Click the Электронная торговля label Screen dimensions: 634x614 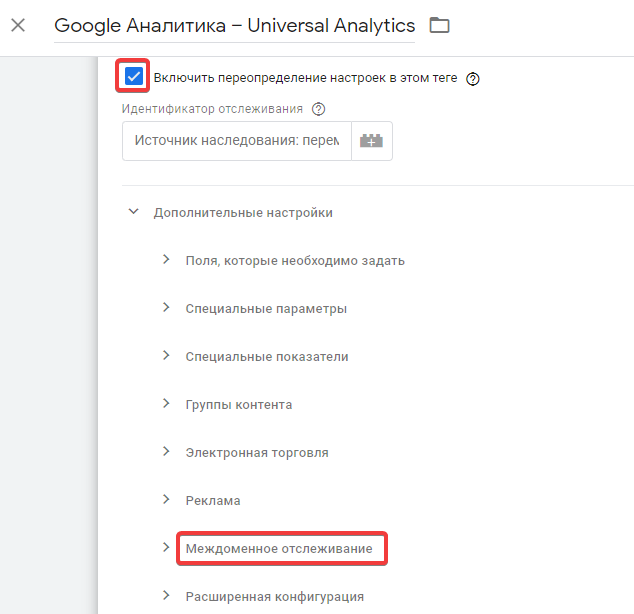tap(257, 453)
